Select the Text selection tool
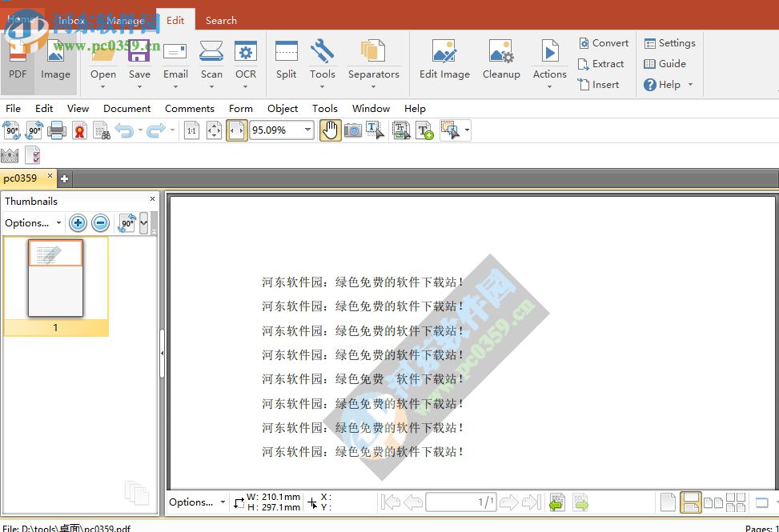 tap(375, 130)
